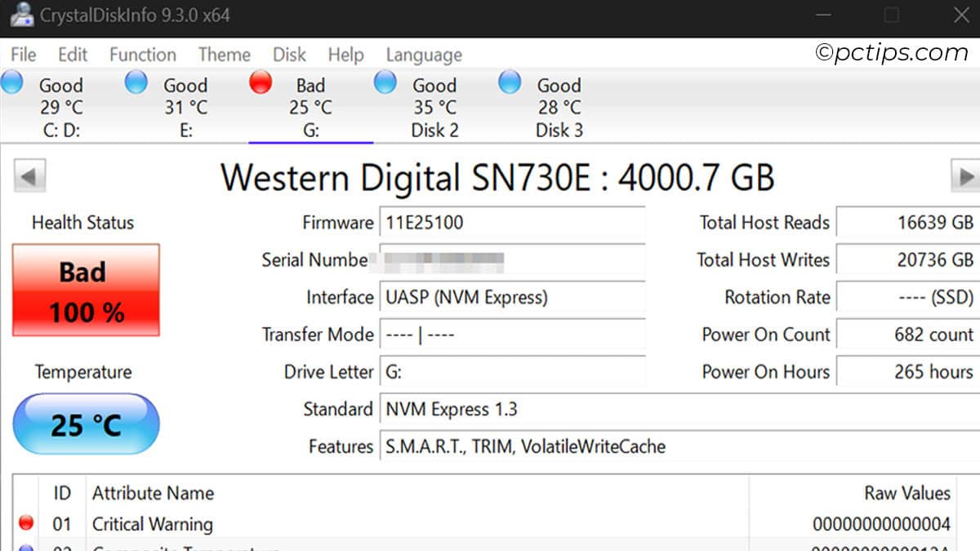Open the File menu
This screenshot has width=980, height=551.
coord(22,55)
